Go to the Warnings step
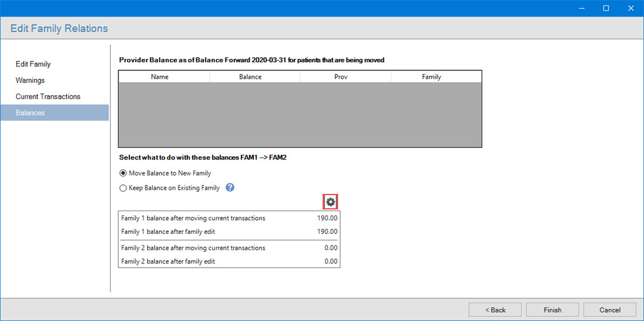 [30, 80]
